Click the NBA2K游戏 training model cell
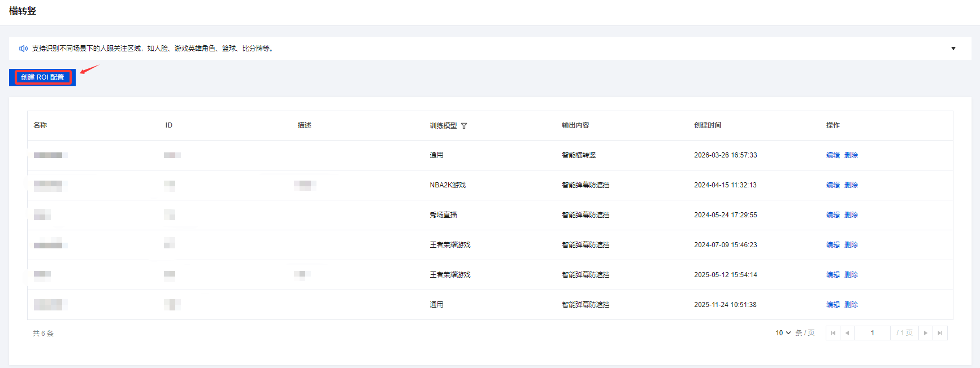The height and width of the screenshot is (368, 980). 448,185
